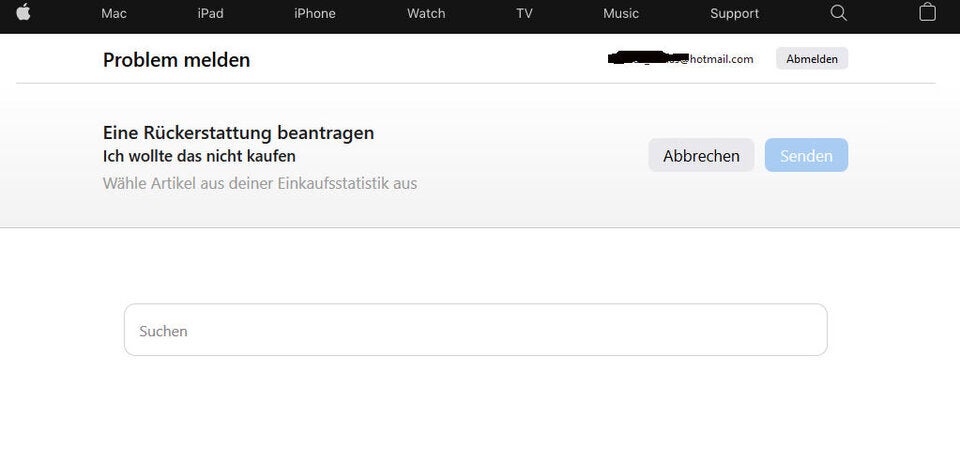Go to the Watch menu item
This screenshot has width=960, height=465.
[x=426, y=13]
